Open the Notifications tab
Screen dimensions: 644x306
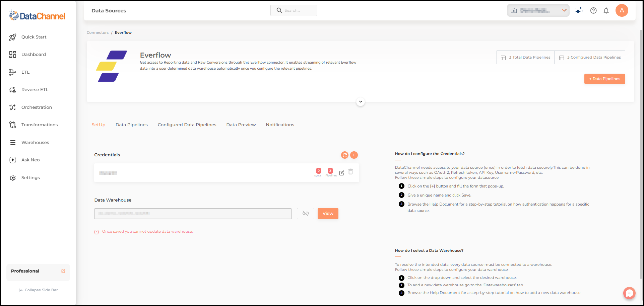[280, 125]
